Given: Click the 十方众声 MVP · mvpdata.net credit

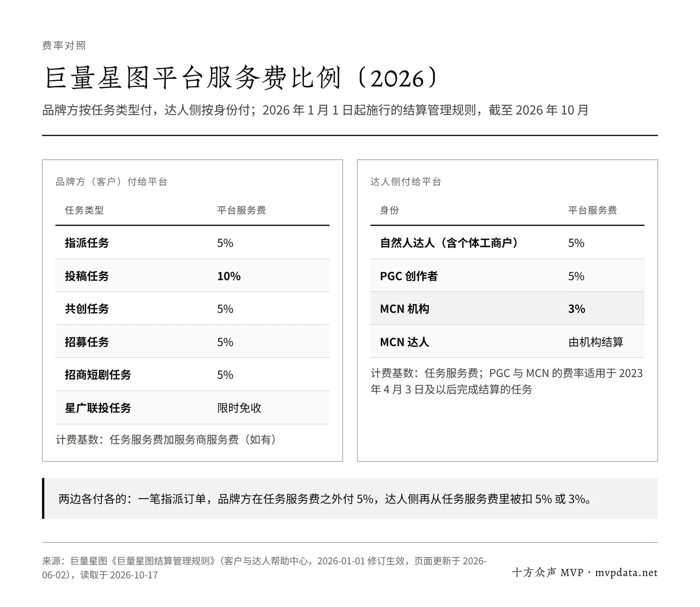Looking at the screenshot, I should coord(584,572).
